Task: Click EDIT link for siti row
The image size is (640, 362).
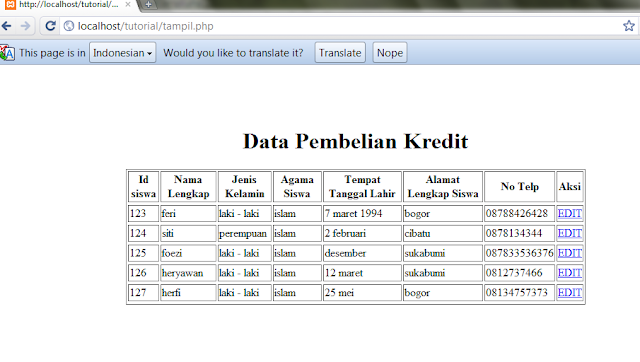Action: click(x=569, y=233)
